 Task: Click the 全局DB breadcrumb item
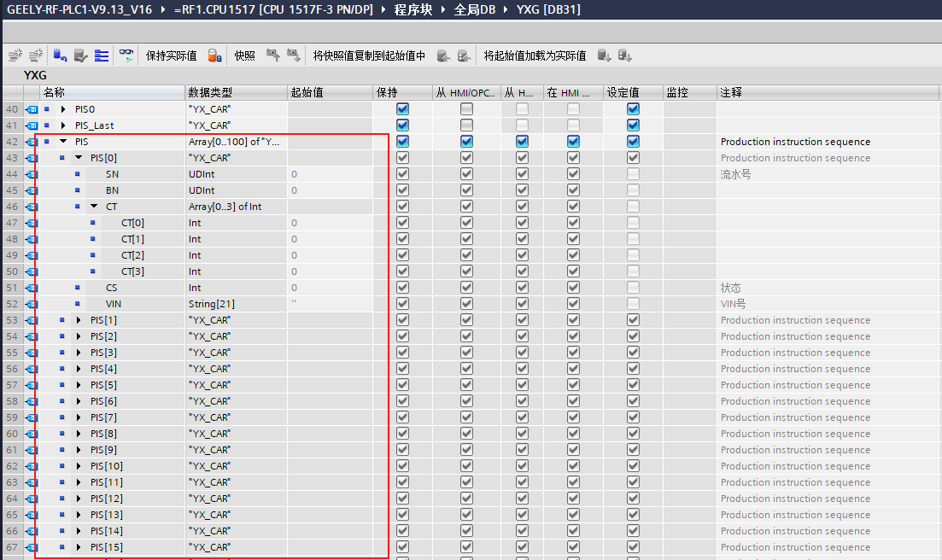pyautogui.click(x=473, y=9)
